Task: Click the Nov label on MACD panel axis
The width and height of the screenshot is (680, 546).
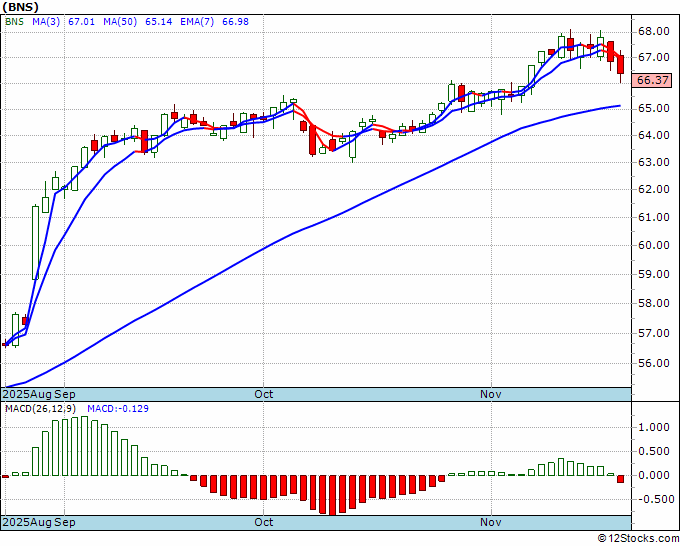Action: [x=491, y=522]
